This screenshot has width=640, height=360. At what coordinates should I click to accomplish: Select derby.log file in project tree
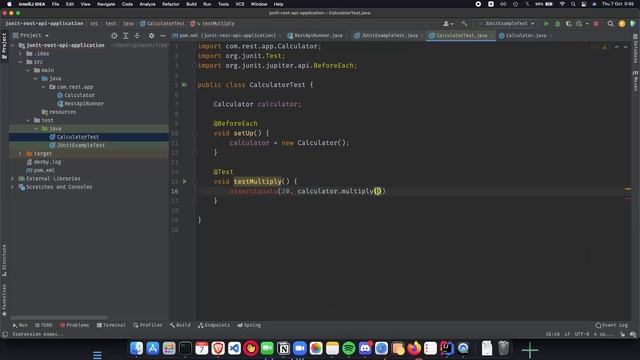[44, 162]
